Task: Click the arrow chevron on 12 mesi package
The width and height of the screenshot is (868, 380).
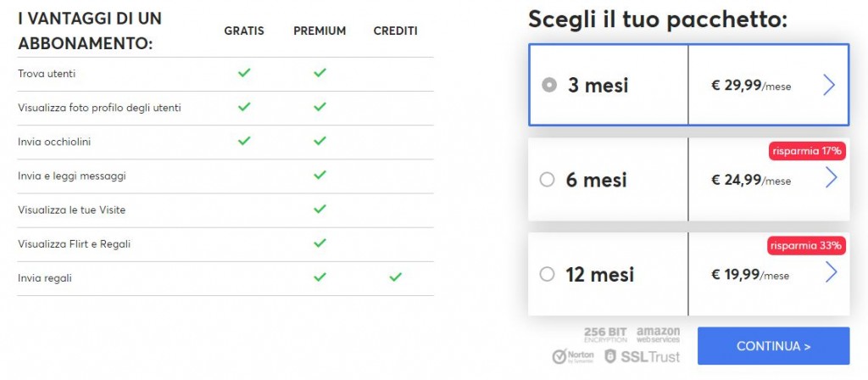Action: coord(831,272)
